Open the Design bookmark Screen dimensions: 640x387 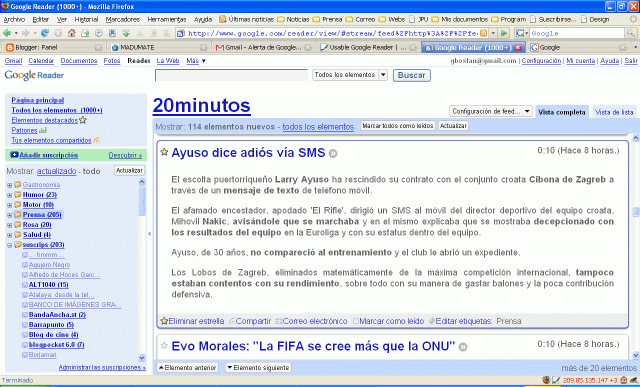pos(595,19)
